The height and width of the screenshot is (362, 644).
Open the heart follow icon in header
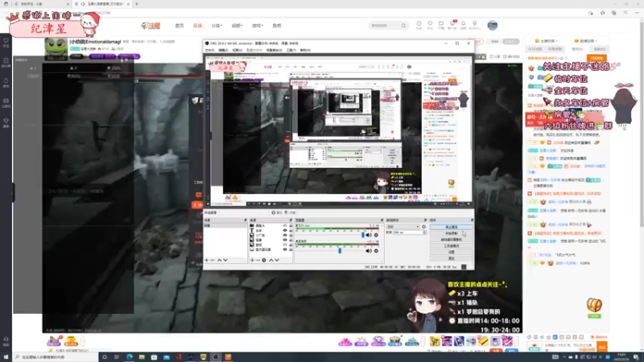430,25
